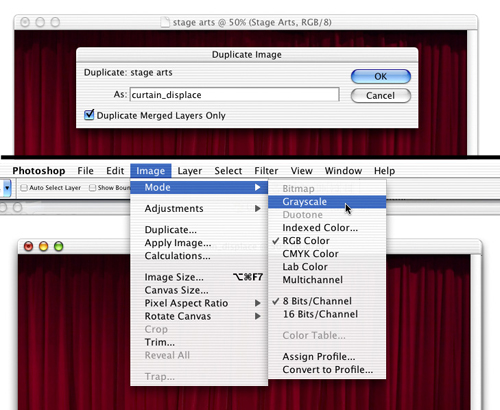
Task: Expand the Rotate Canvas submenu
Action: 199,316
